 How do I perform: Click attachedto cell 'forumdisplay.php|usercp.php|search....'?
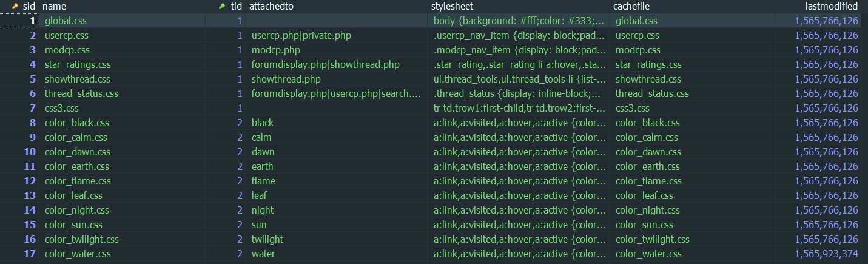click(336, 93)
